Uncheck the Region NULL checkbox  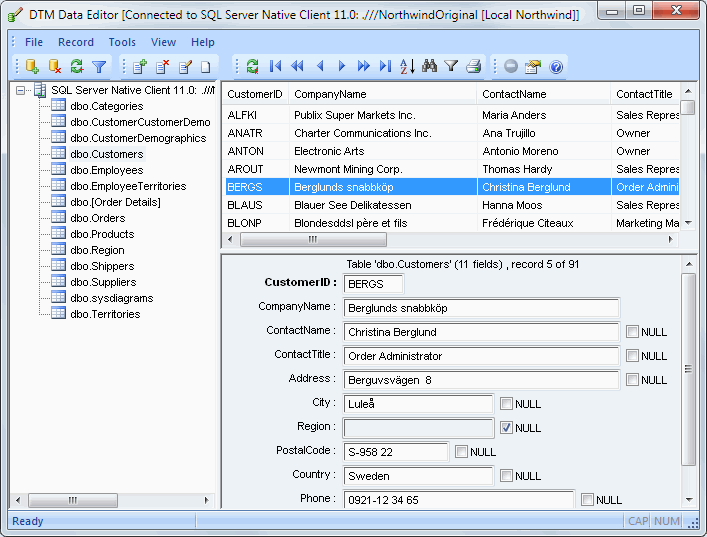coord(506,428)
